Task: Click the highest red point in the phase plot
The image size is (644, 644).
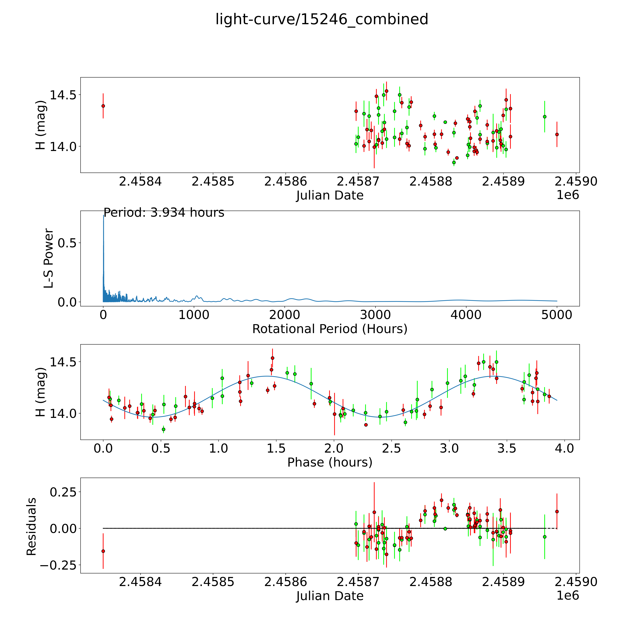Action: (272, 358)
